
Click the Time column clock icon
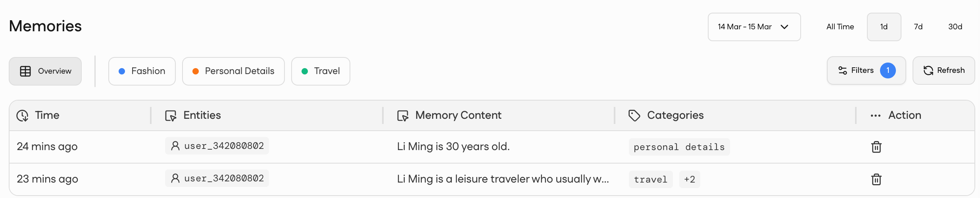click(x=22, y=116)
